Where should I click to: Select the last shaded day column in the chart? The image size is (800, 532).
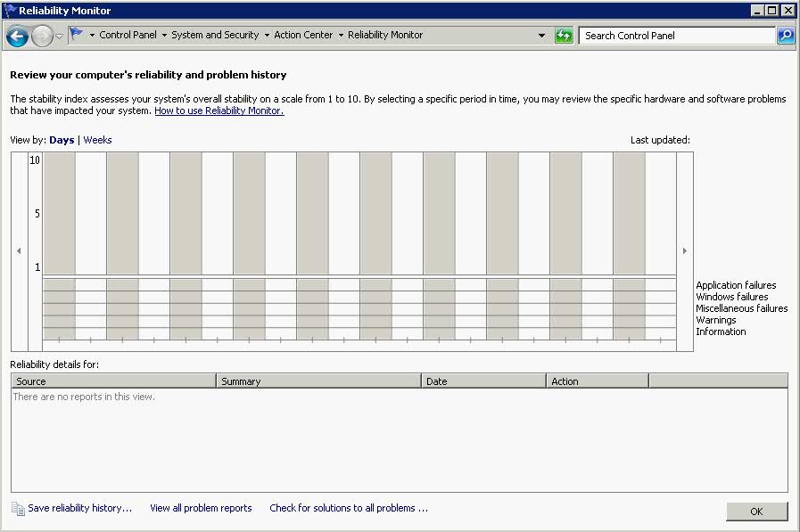pyautogui.click(x=629, y=246)
